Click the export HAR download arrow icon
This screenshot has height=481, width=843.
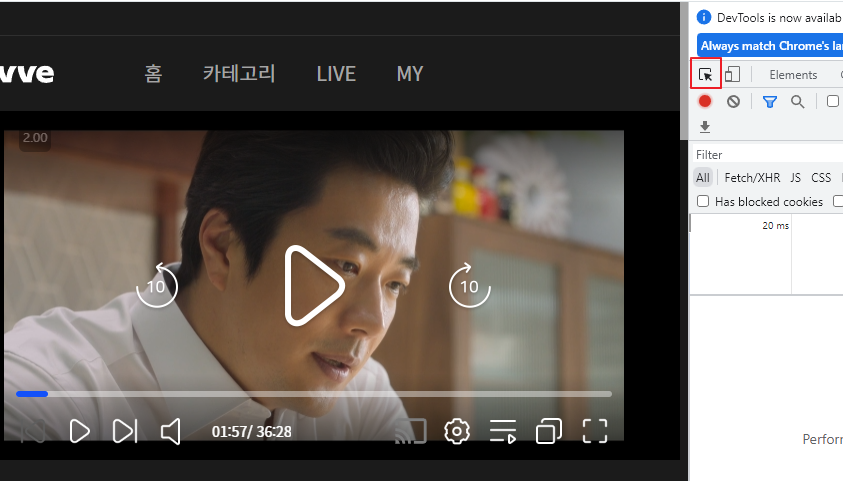coord(705,127)
